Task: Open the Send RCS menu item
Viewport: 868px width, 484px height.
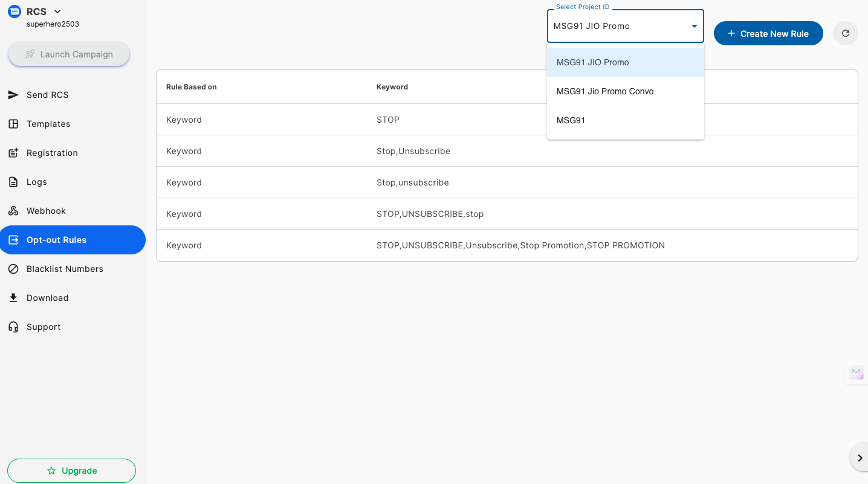Action: click(73, 95)
